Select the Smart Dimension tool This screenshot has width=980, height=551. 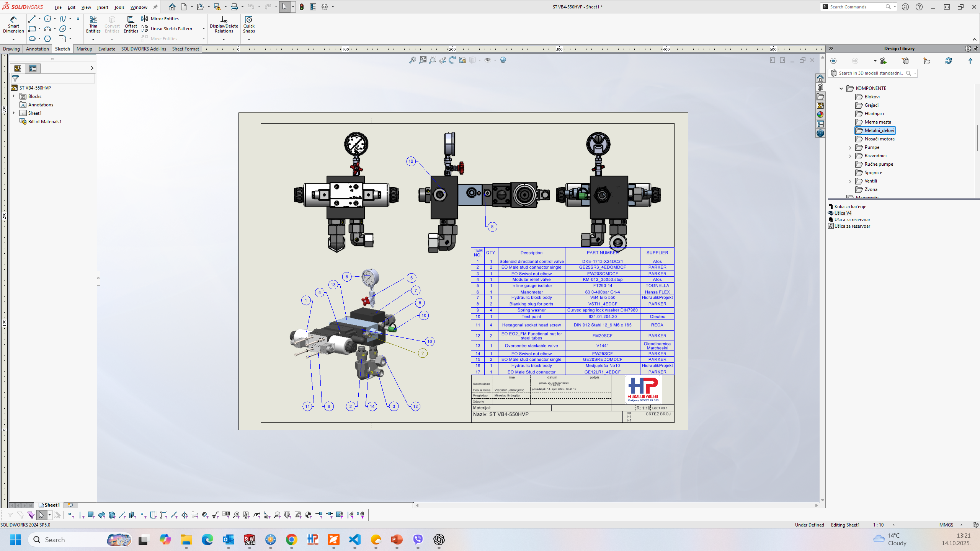(x=13, y=25)
